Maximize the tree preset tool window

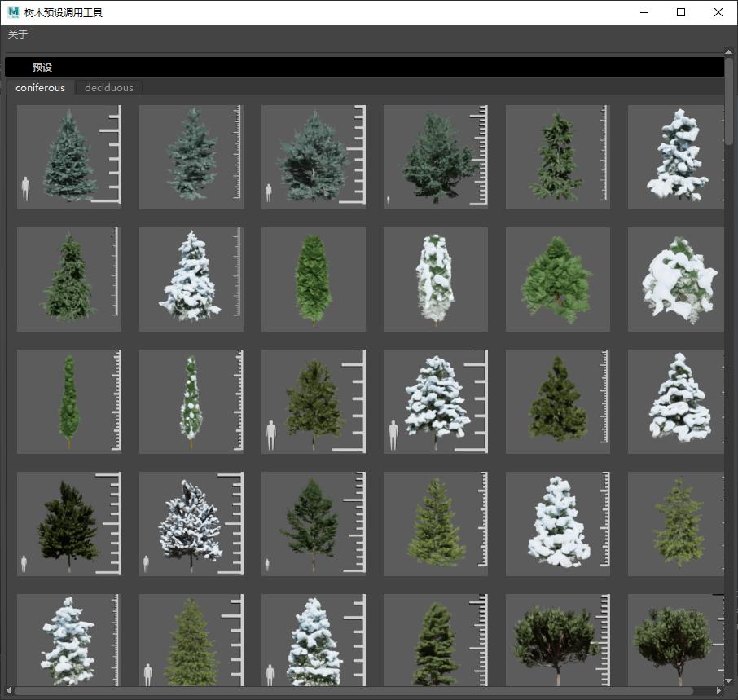pyautogui.click(x=681, y=12)
